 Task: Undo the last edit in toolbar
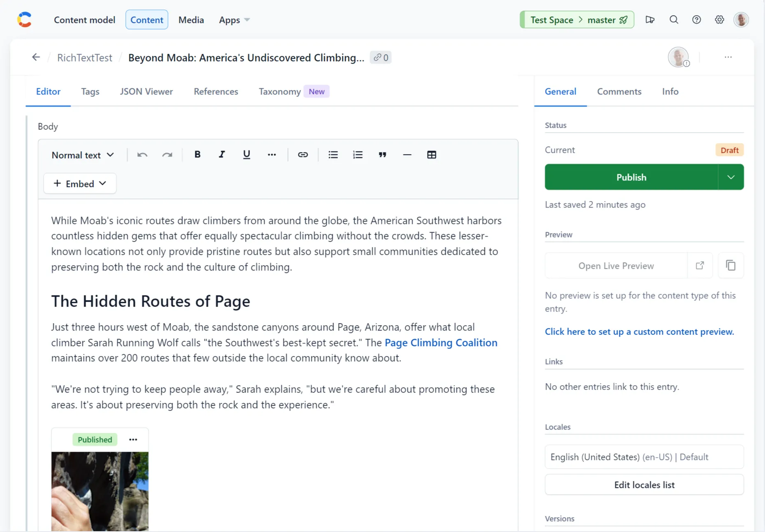tap(142, 155)
